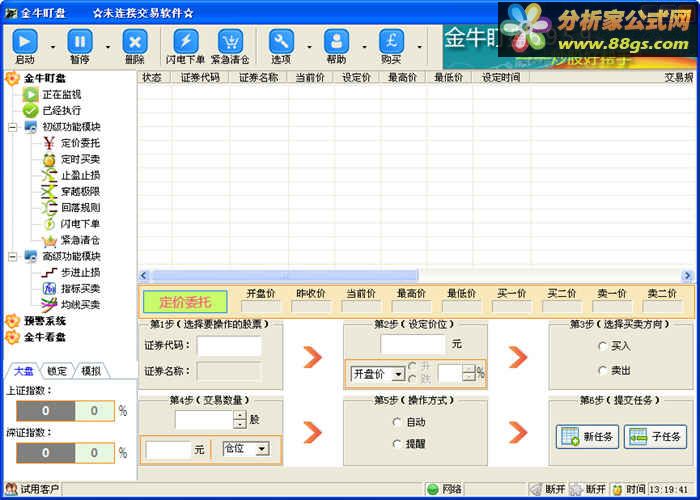Open 均线买卖 in the tree

80,305
